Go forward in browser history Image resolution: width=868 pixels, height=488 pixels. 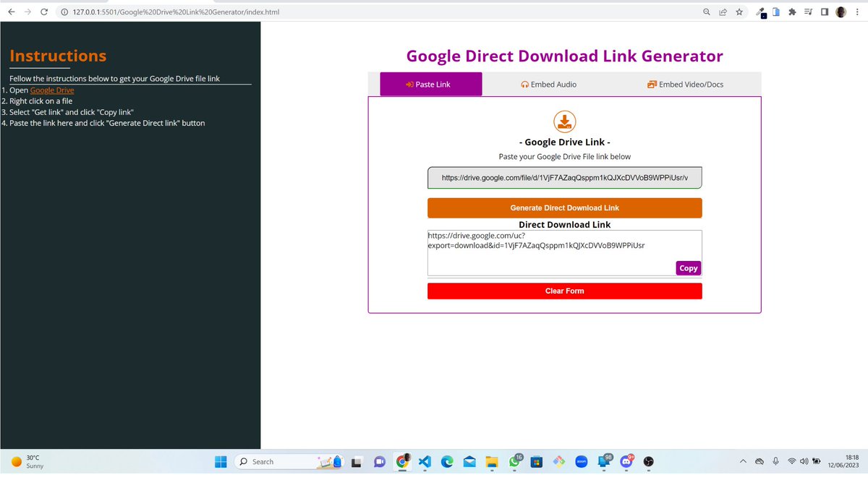pyautogui.click(x=27, y=12)
